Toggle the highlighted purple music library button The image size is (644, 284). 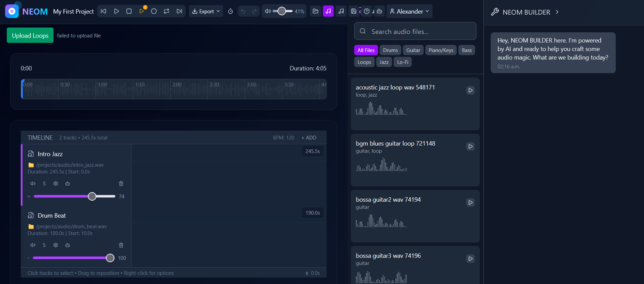328,11
